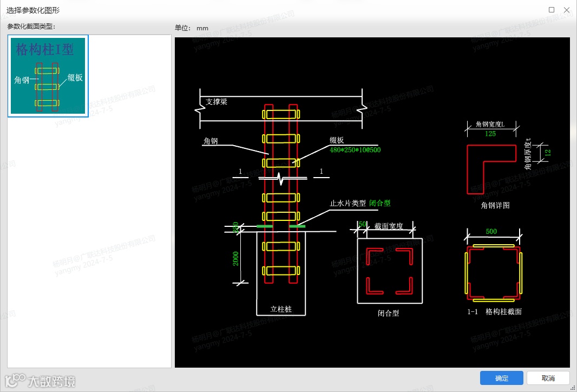Click the 确定 button
577x392 pixels.
[501, 378]
